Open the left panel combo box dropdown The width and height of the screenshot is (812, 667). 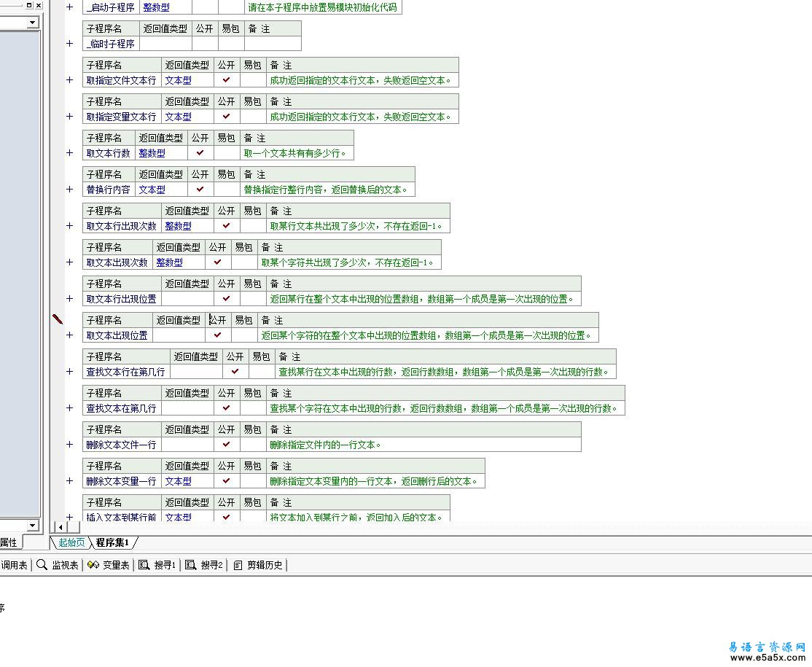point(33,23)
